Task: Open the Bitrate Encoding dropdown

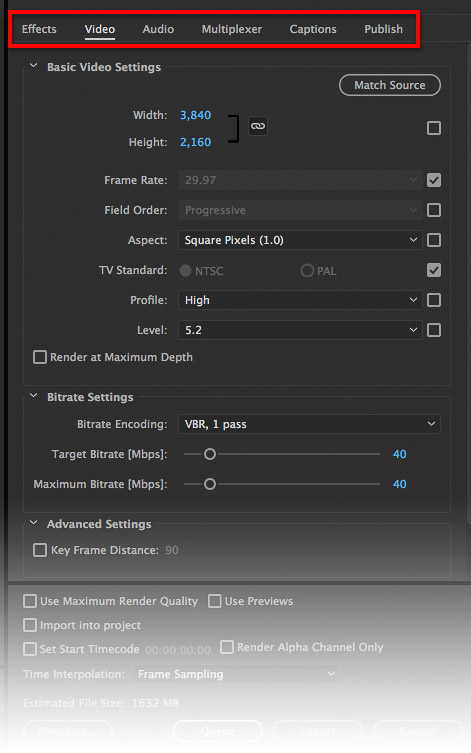Action: [309, 424]
